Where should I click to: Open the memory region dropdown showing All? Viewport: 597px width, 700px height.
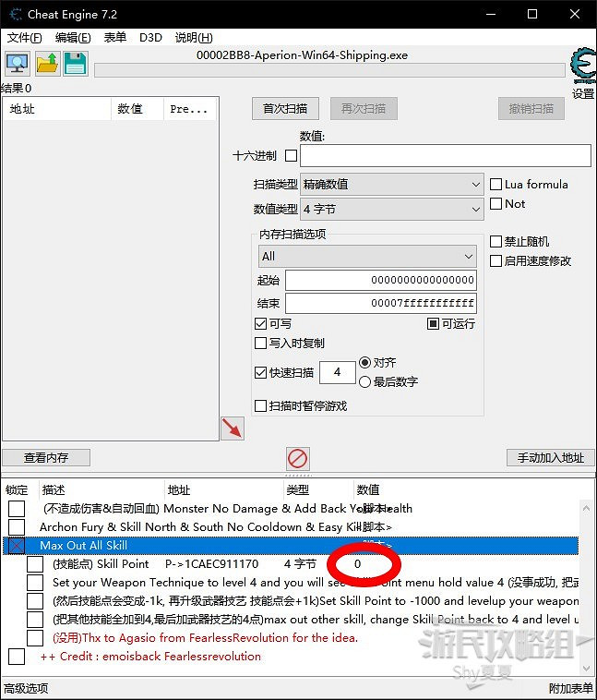(x=367, y=256)
